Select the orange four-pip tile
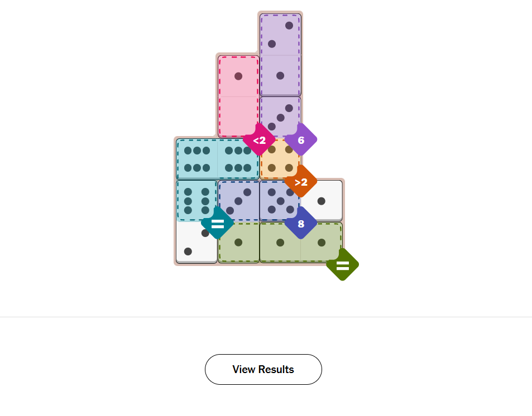 280,158
